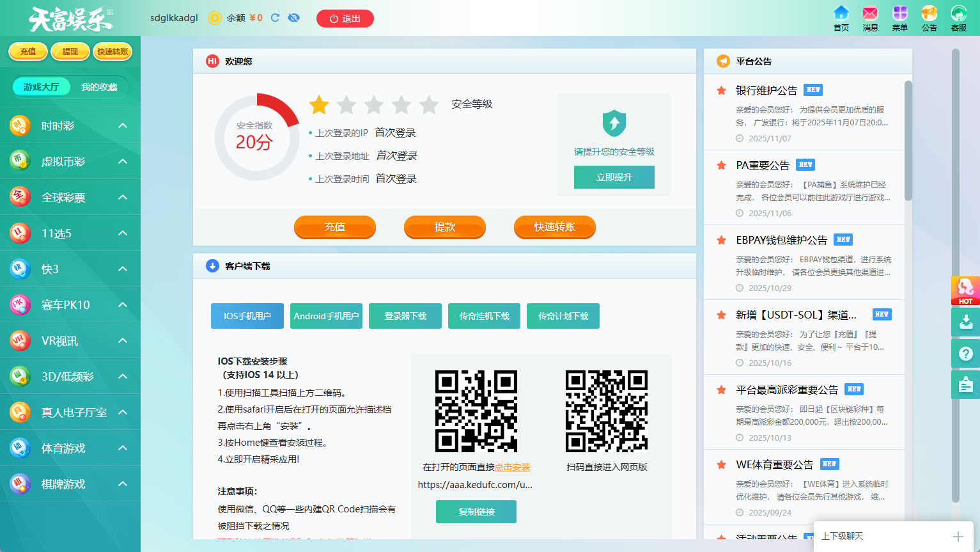980x552 pixels.
Task: Switch to 我的收藏 toggle option
Action: [x=99, y=87]
